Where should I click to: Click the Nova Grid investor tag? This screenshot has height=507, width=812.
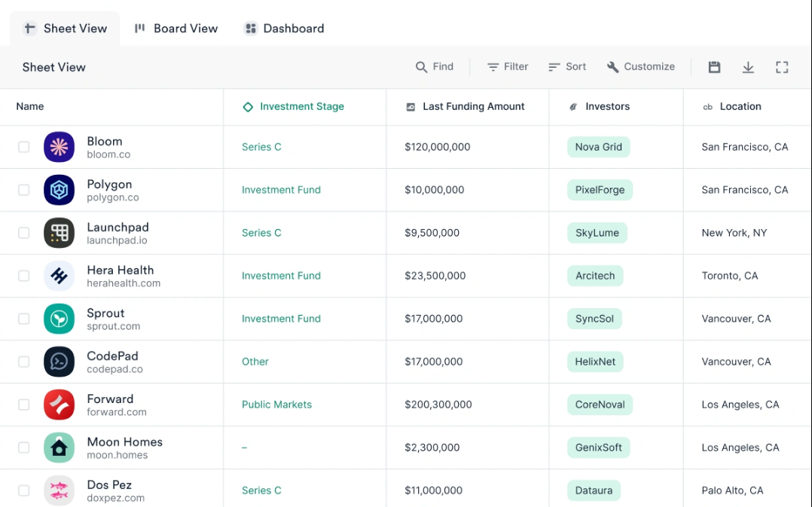[x=598, y=147]
